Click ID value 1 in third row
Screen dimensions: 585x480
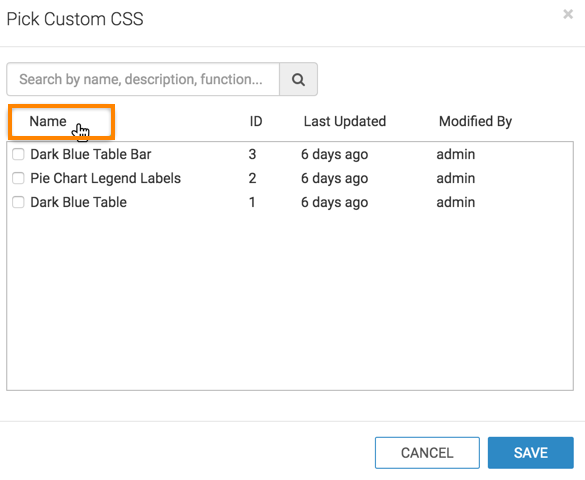pyautogui.click(x=253, y=202)
